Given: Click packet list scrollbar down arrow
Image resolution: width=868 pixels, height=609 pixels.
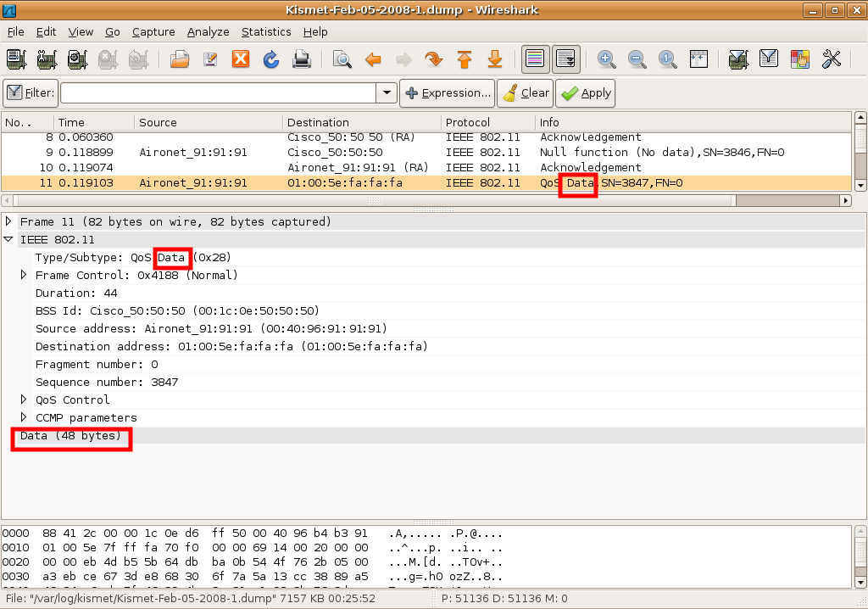Looking at the screenshot, I should click(x=860, y=185).
